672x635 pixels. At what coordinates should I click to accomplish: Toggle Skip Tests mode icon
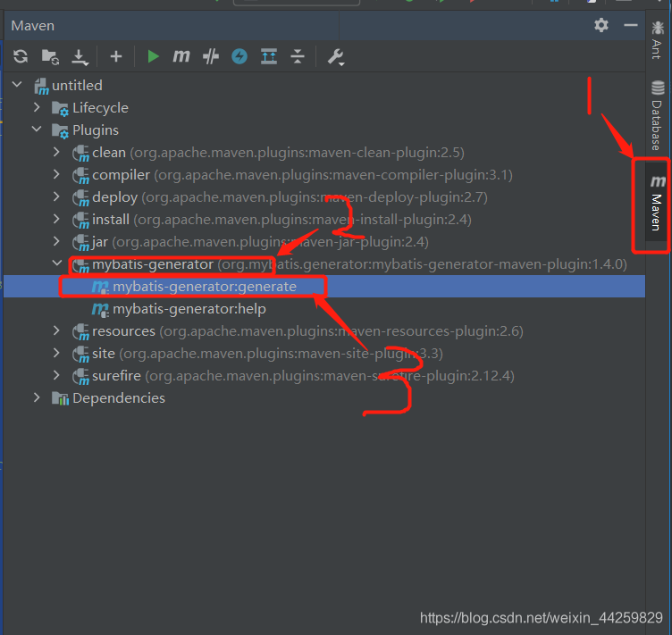[210, 56]
